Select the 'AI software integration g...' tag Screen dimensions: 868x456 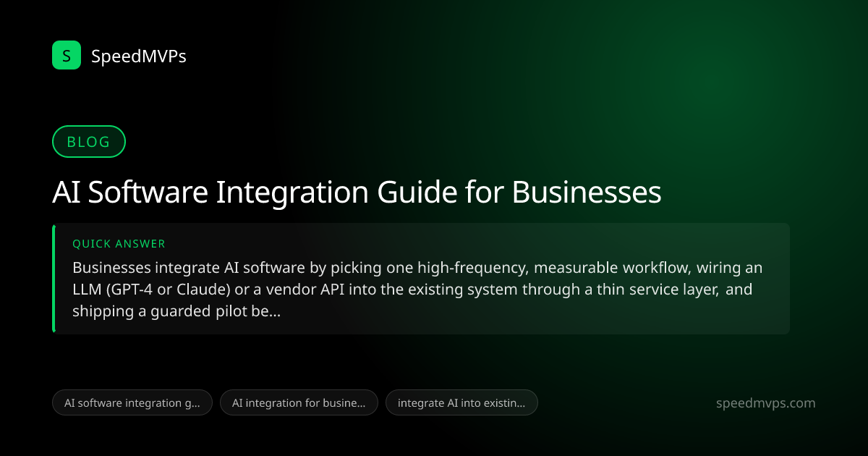(x=132, y=403)
